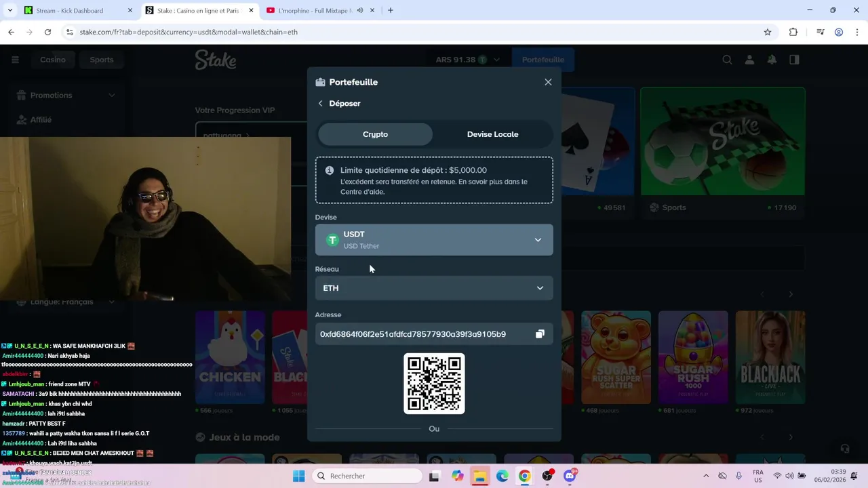Viewport: 868px width, 488px height.
Task: Open the Sugar Rush Super Scatter game
Action: click(616, 357)
